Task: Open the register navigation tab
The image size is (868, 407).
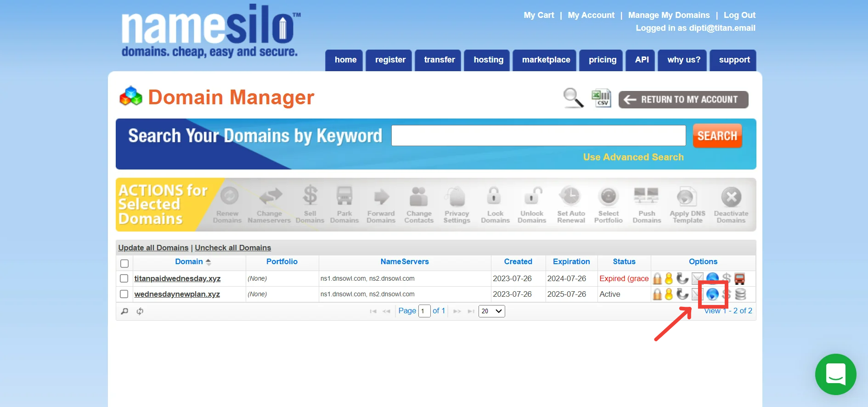Action: [x=389, y=60]
